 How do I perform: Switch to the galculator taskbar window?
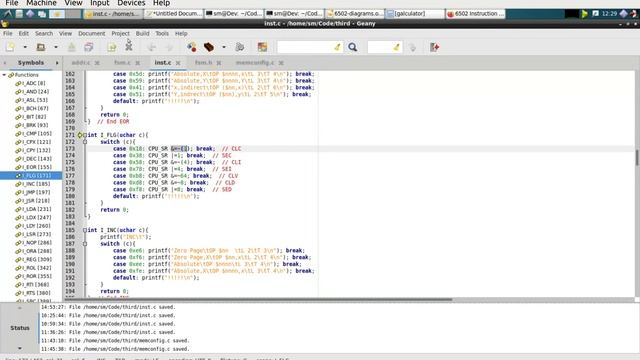415,13
